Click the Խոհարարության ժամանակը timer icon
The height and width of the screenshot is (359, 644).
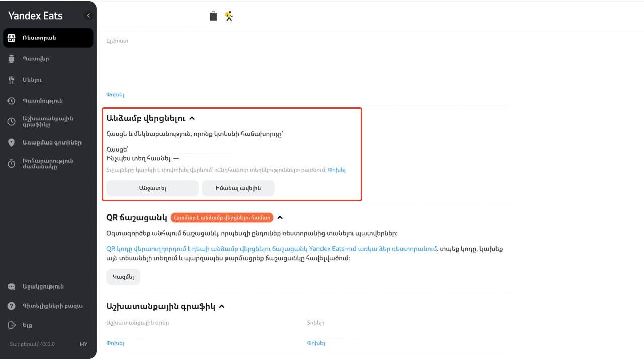tap(12, 164)
